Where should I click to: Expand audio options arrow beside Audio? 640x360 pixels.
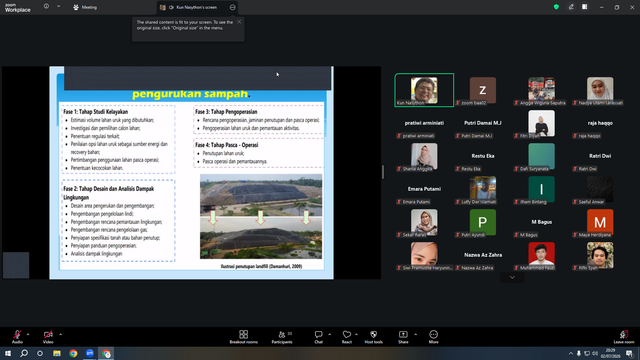(28, 334)
